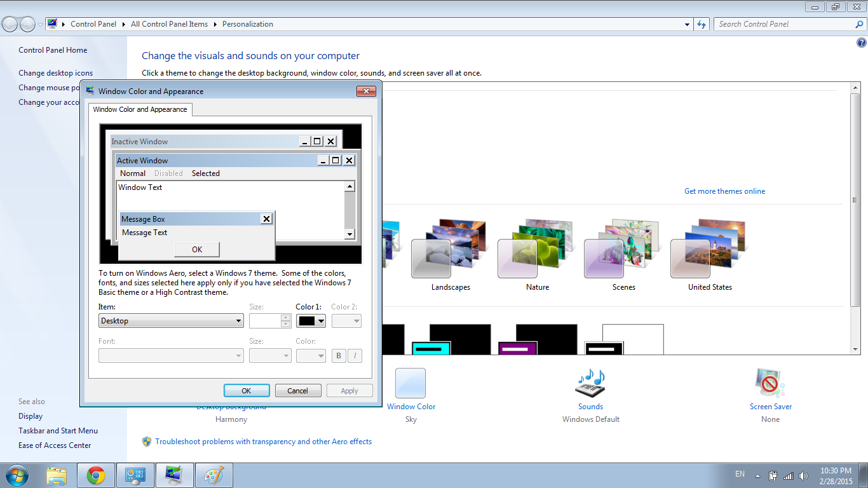Click the Screen Saver link label
Image resolution: width=868 pixels, height=488 pixels.
click(771, 407)
